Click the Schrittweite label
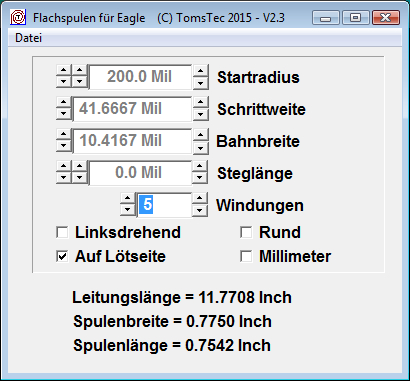The width and height of the screenshot is (411, 382). coord(261,109)
